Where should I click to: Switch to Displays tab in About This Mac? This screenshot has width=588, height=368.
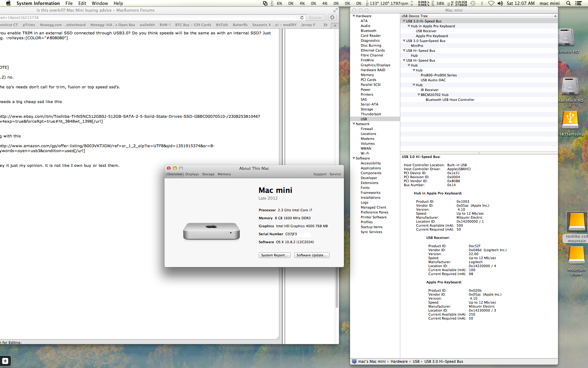192,174
